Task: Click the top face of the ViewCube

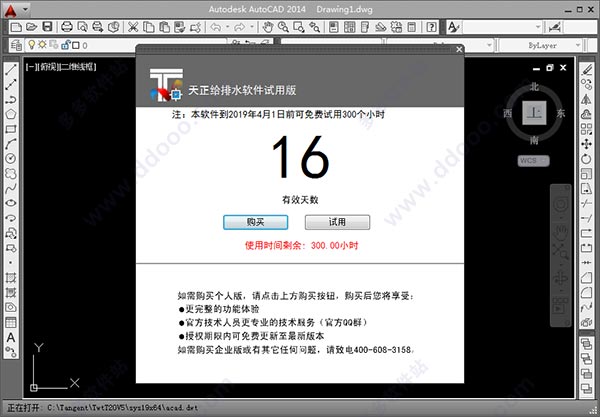Action: click(x=536, y=113)
